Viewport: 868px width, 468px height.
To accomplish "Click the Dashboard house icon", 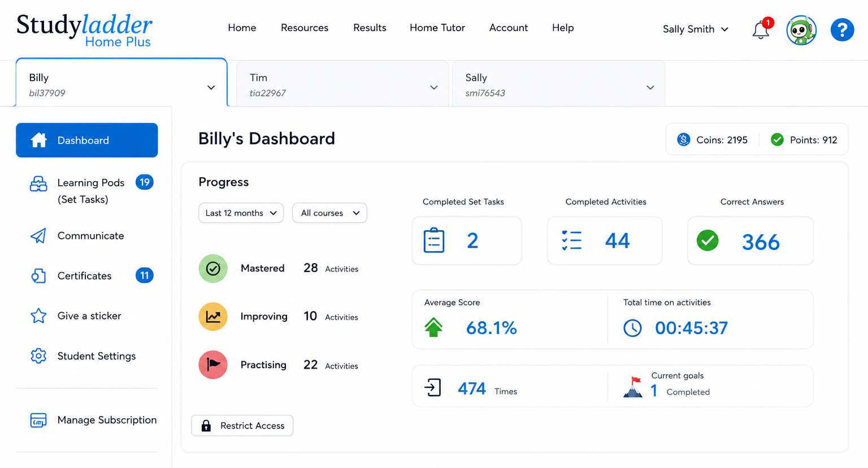I will pos(38,140).
